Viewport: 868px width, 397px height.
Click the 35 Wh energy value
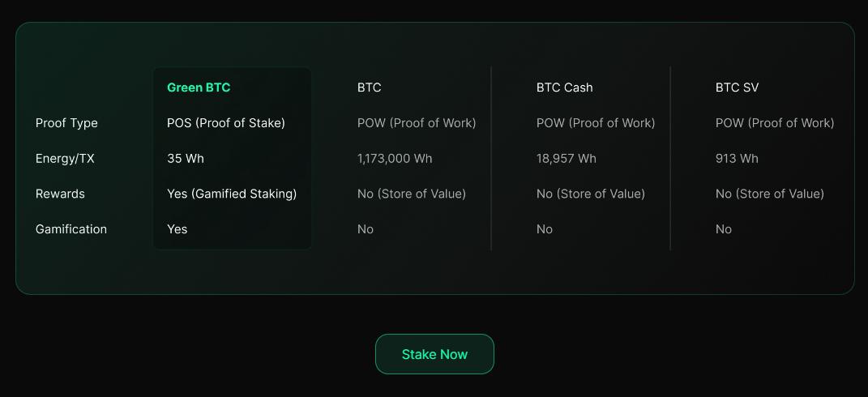(x=186, y=159)
